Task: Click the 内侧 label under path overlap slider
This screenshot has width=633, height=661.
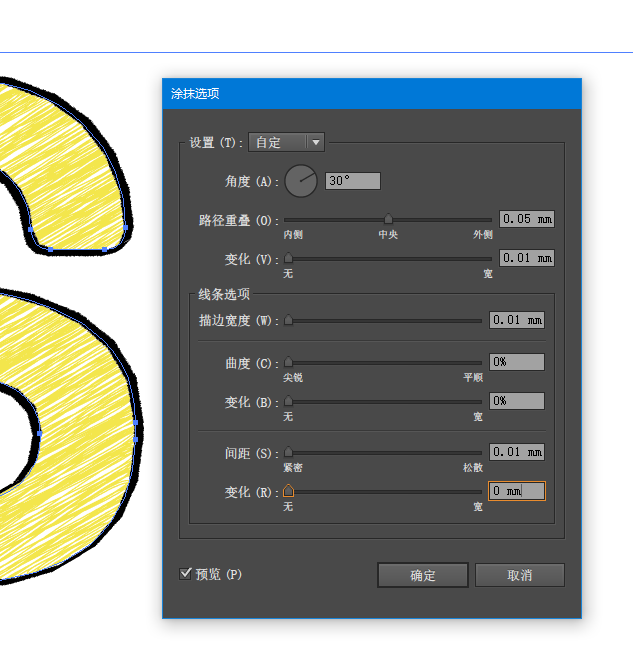Action: [x=293, y=234]
